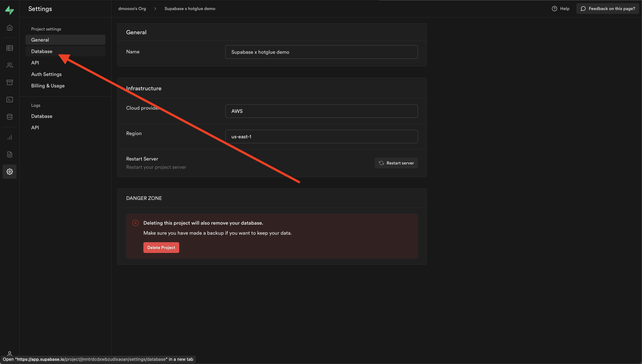Click the Logs section label
642x364 pixels.
tap(35, 105)
